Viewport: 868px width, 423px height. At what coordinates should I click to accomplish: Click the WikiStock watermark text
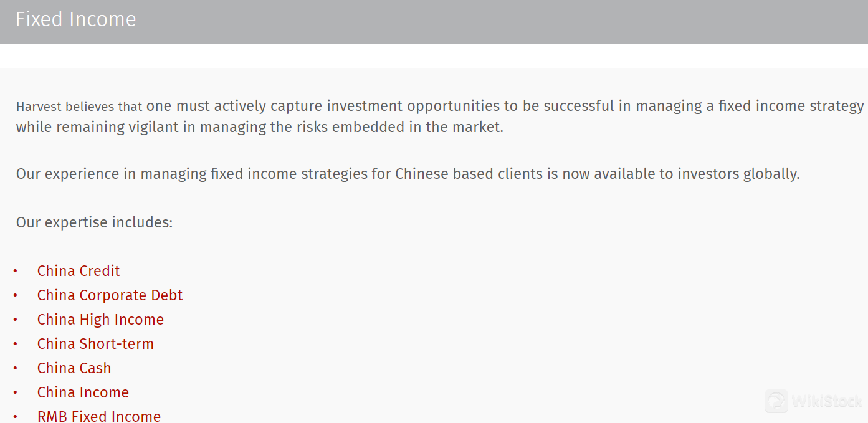[826, 401]
